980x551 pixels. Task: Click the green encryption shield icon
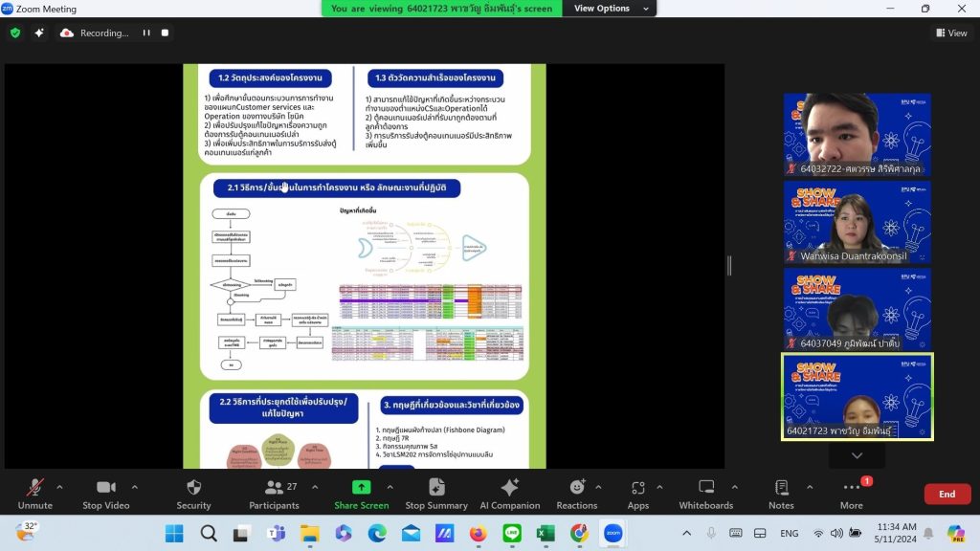tap(15, 33)
